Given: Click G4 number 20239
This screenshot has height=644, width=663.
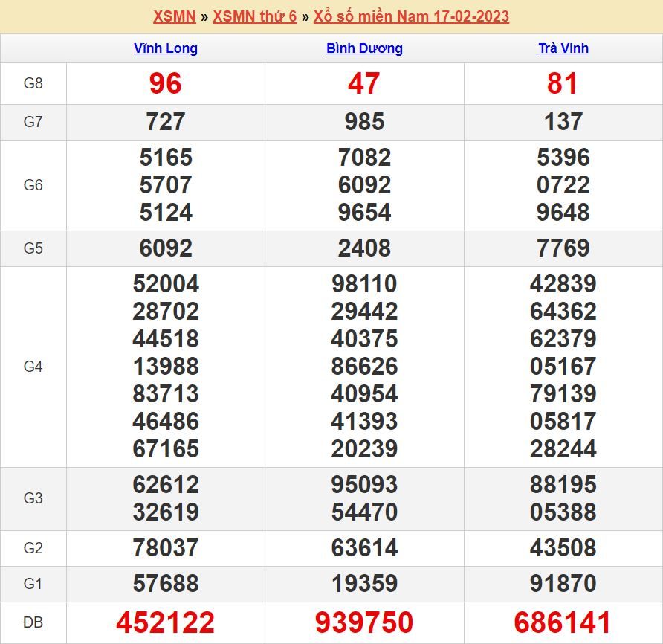Looking at the screenshot, I should click(364, 449).
